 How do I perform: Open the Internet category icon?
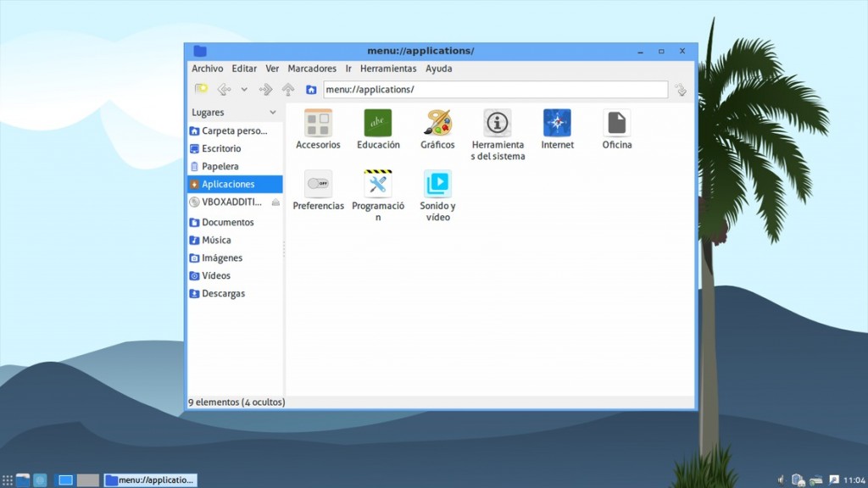(557, 124)
